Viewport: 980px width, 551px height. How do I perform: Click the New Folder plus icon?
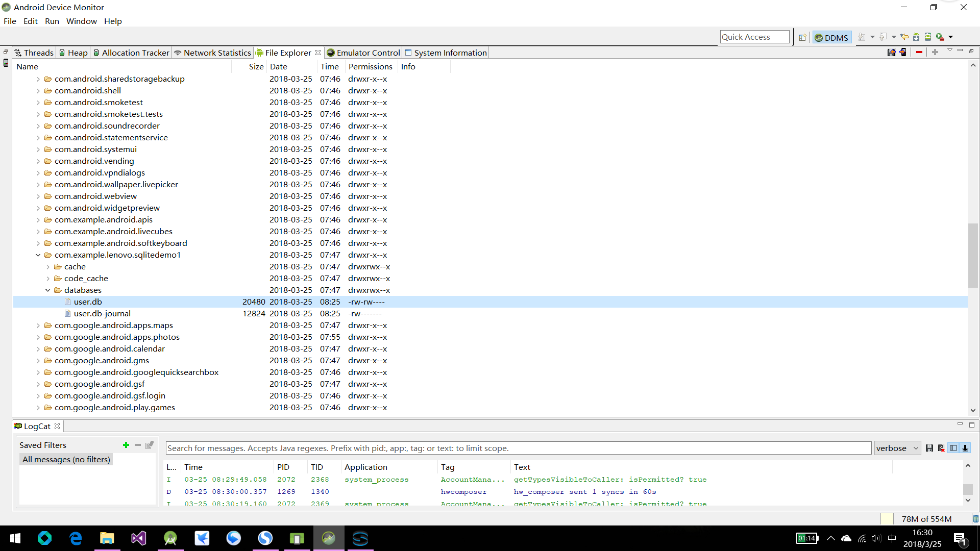(x=935, y=52)
